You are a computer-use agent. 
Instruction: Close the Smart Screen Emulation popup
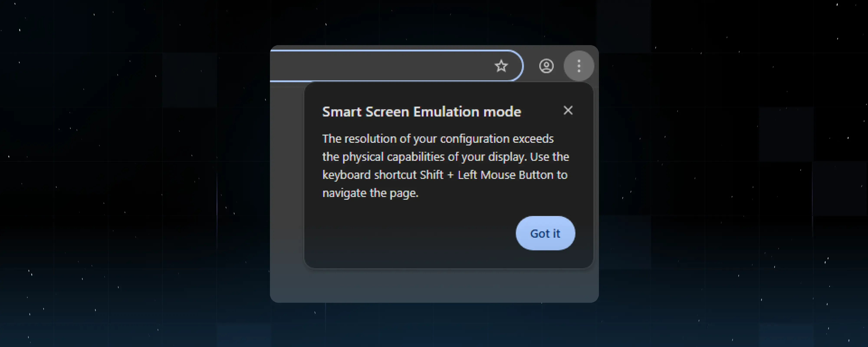[x=568, y=110]
